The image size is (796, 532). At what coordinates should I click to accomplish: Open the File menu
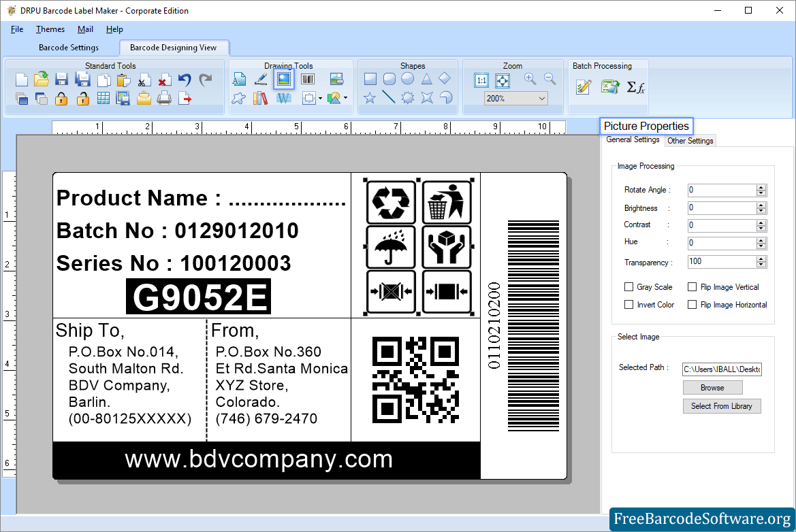coord(17,29)
